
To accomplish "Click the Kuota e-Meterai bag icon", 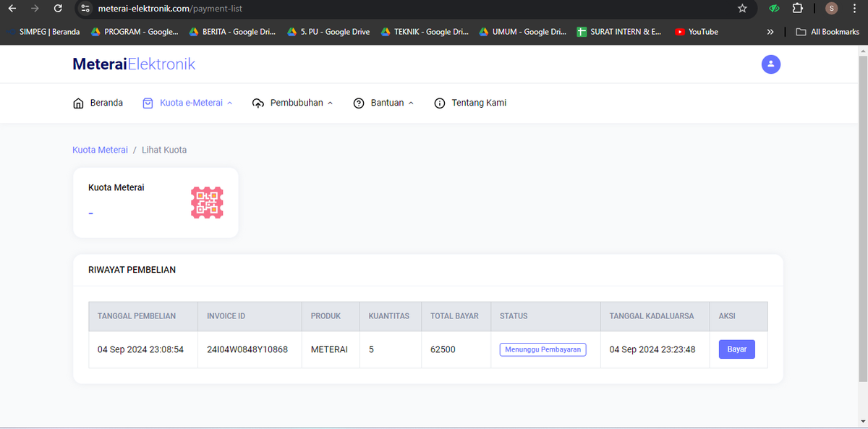I will pyautogui.click(x=148, y=103).
